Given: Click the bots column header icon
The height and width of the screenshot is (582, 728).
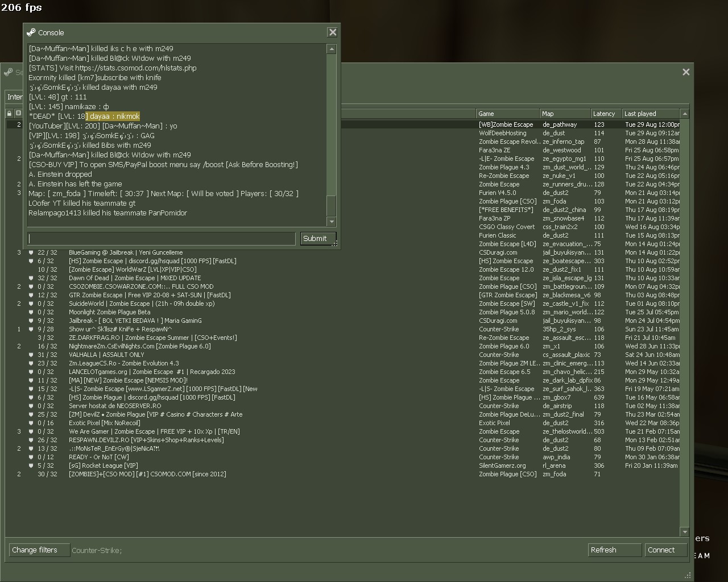Looking at the screenshot, I should click(18, 114).
